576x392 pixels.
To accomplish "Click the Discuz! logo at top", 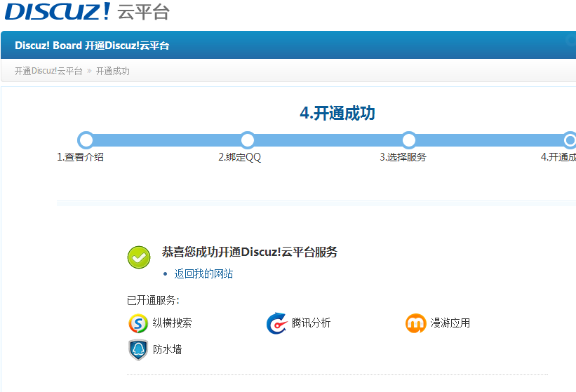I will [x=58, y=11].
